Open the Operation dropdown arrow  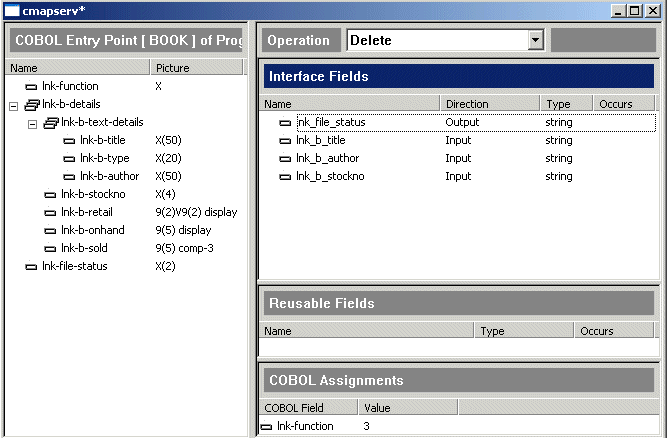point(535,40)
